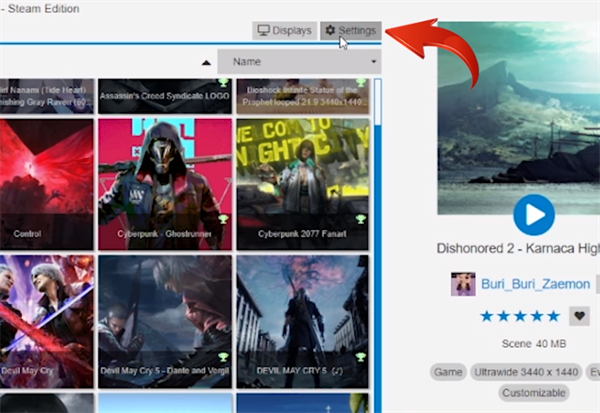The width and height of the screenshot is (600, 413).
Task: Click trophy icon on Devil May Cry 5 - Dante and Vergil
Action: click(223, 357)
